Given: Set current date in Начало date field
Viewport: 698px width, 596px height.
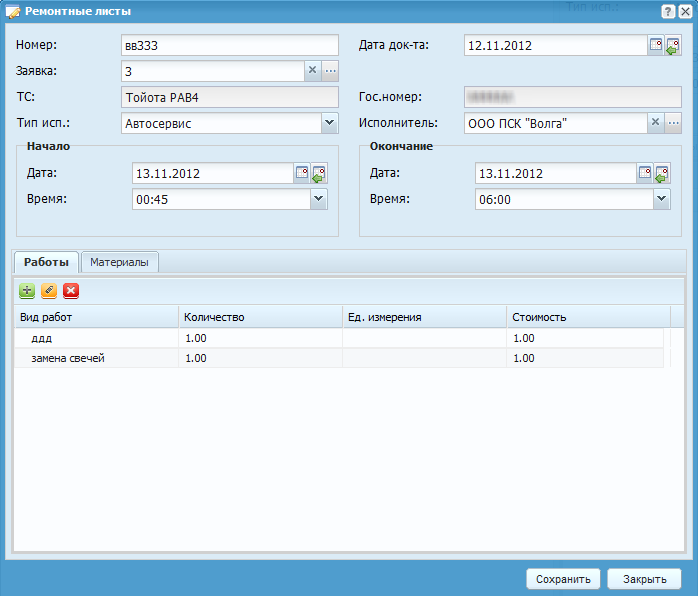Looking at the screenshot, I should click(x=319, y=173).
